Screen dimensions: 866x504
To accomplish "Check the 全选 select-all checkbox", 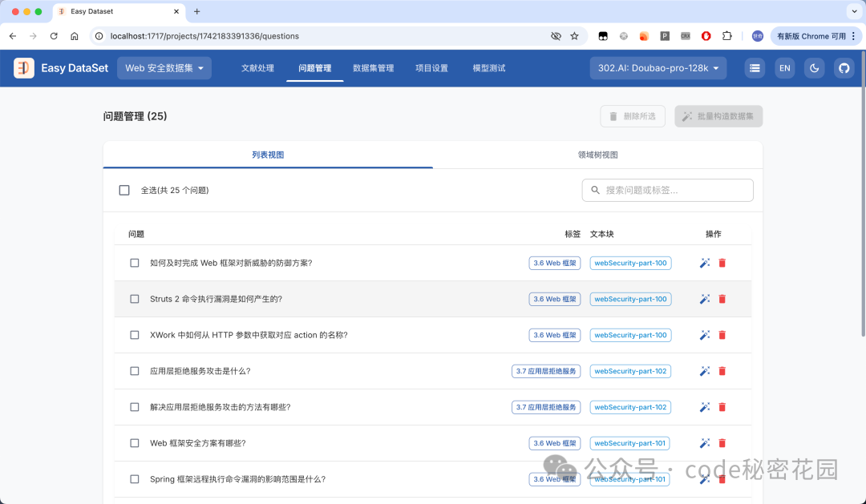I will 124,190.
